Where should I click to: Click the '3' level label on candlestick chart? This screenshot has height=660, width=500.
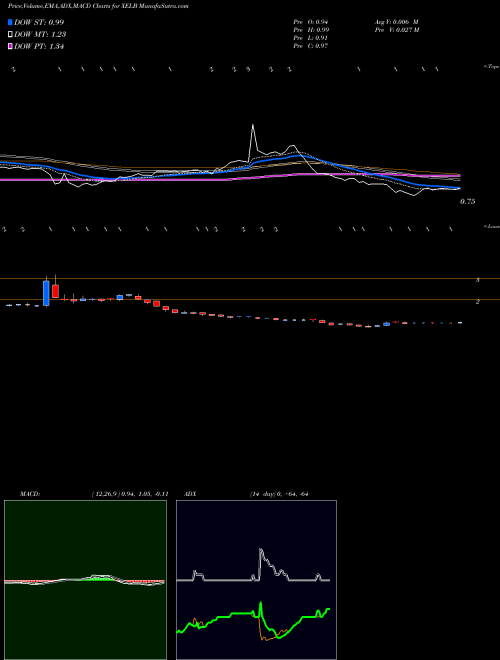[x=477, y=279]
